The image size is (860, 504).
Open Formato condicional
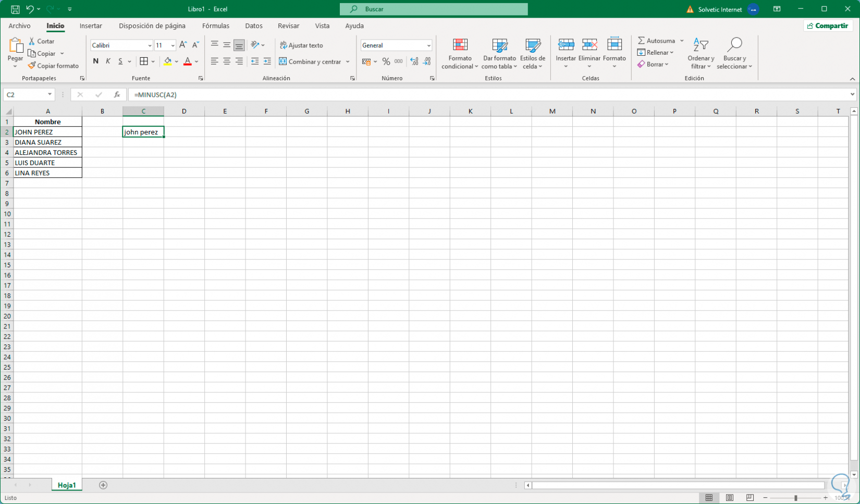(460, 54)
